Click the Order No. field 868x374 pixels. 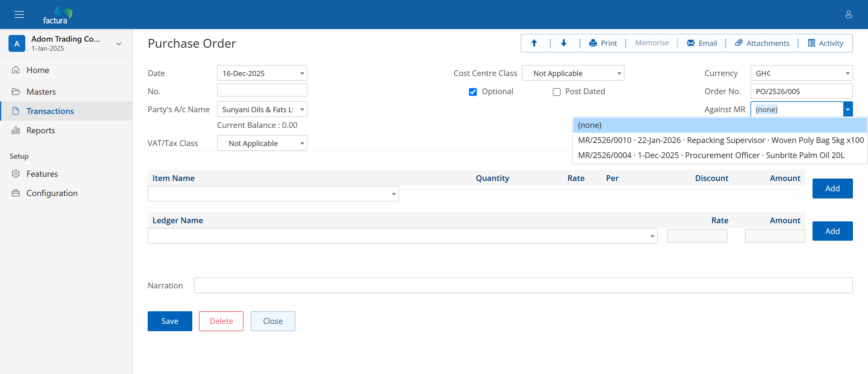tap(801, 91)
